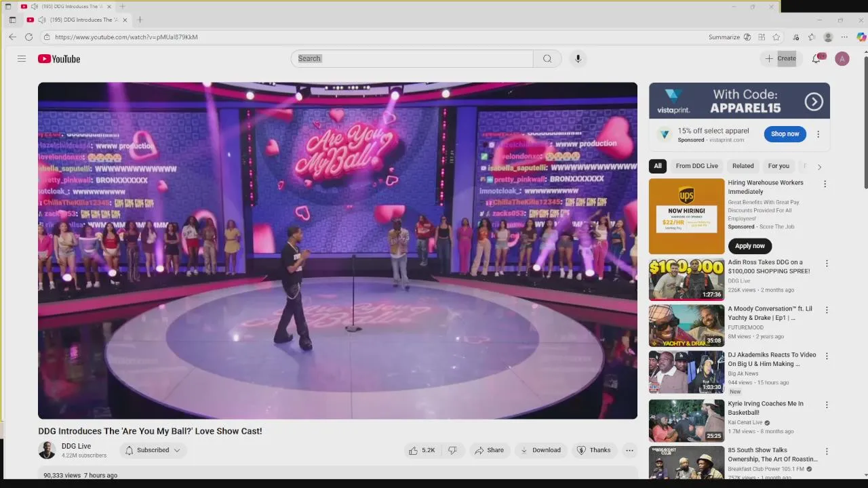Open options for DJ Akademiks video
The height and width of the screenshot is (488, 868).
826,356
